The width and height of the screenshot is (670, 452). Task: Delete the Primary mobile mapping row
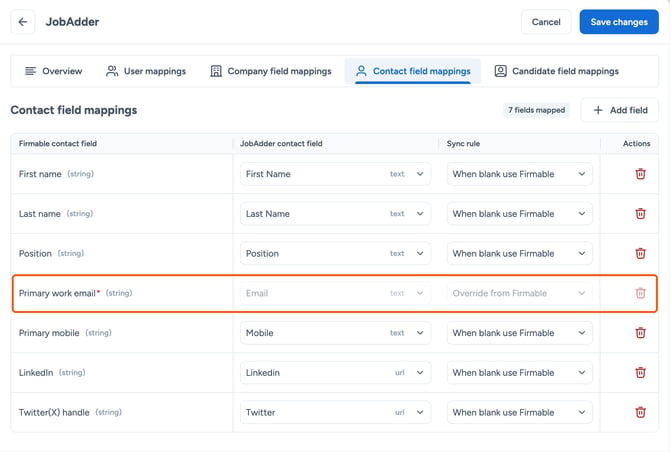point(640,333)
